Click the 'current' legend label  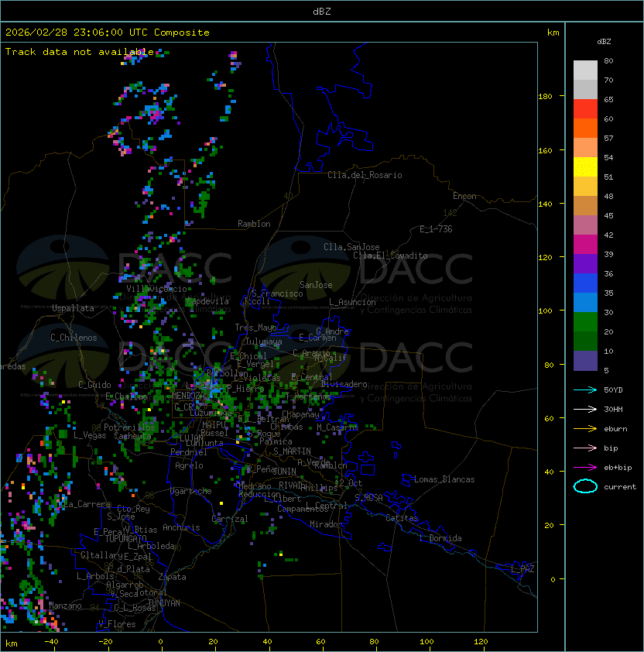coord(620,487)
